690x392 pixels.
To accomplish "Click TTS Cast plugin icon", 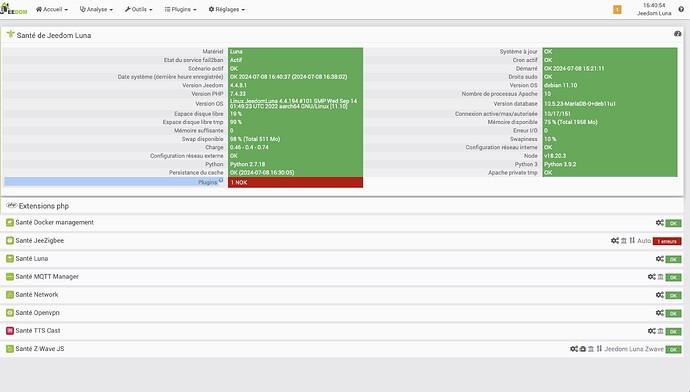I will (10, 331).
